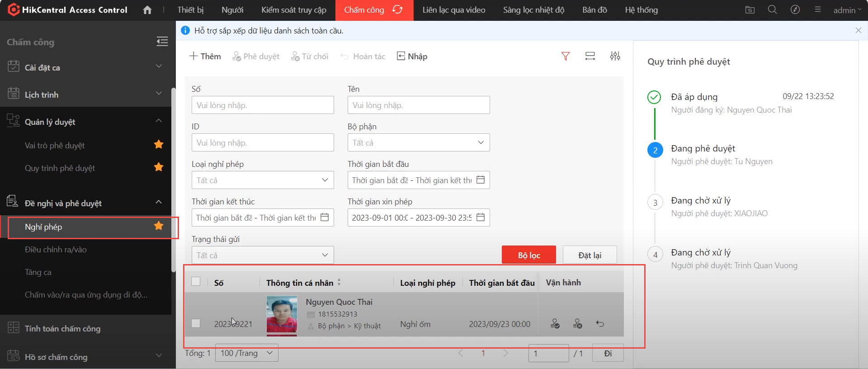
Task: Click the reject icon in the Vận hành column
Action: (x=577, y=324)
